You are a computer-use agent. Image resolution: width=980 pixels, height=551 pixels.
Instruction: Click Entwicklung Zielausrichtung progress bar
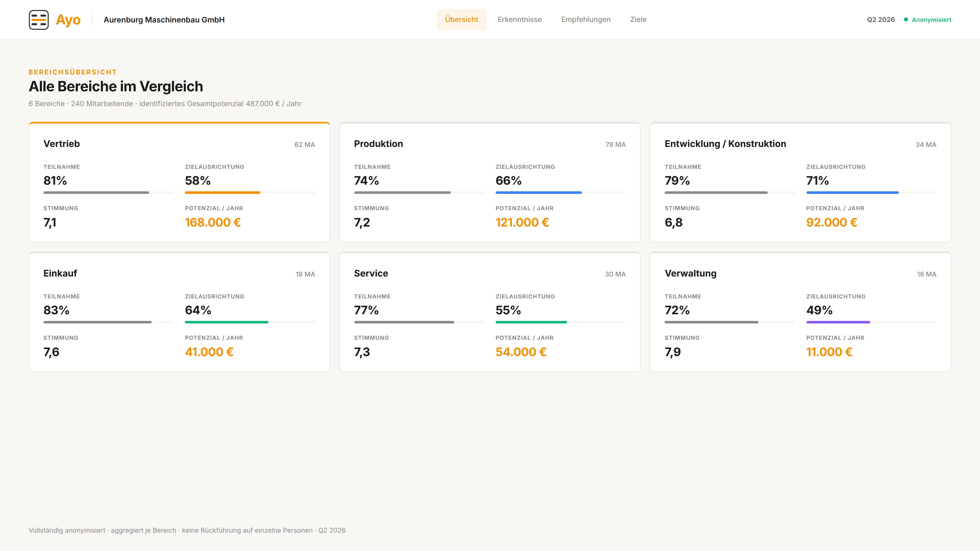871,193
